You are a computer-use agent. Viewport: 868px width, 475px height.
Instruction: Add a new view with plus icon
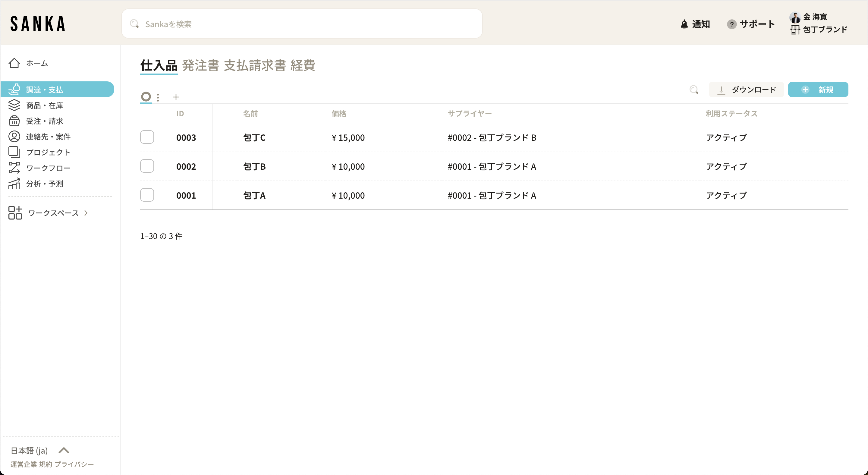176,97
